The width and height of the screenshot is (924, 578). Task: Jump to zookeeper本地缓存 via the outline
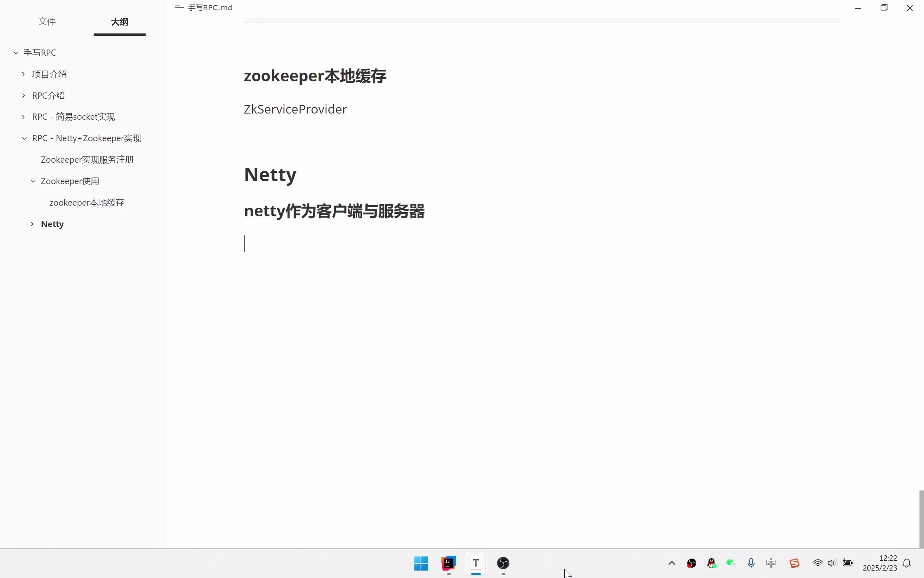(x=87, y=202)
